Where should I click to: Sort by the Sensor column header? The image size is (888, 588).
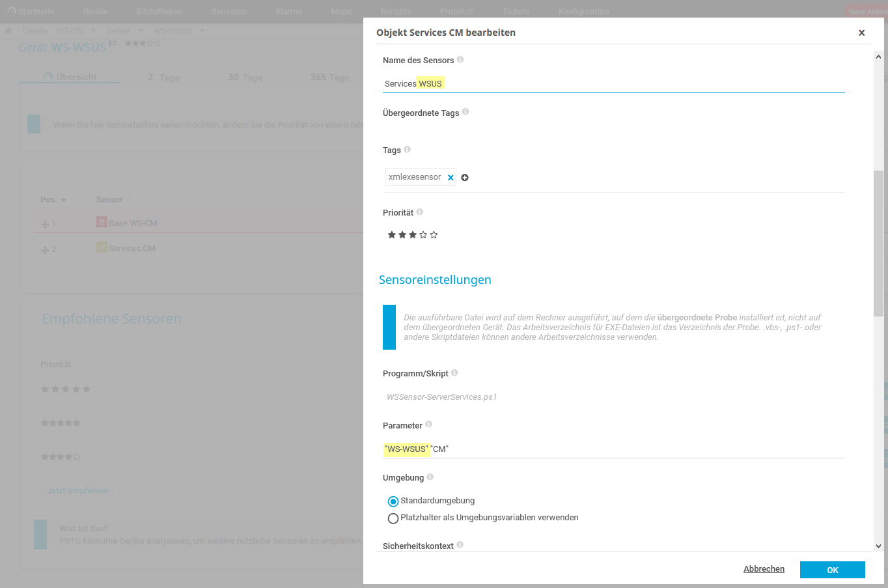point(109,199)
